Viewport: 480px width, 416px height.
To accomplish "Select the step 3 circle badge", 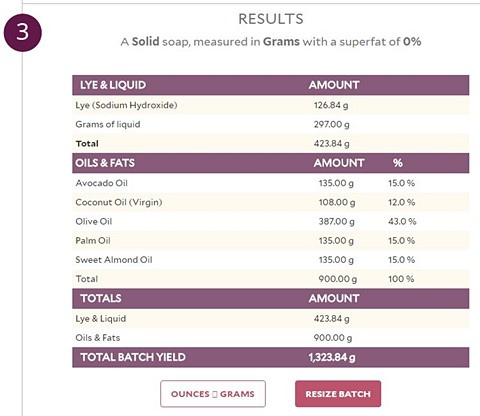I will coord(22,32).
